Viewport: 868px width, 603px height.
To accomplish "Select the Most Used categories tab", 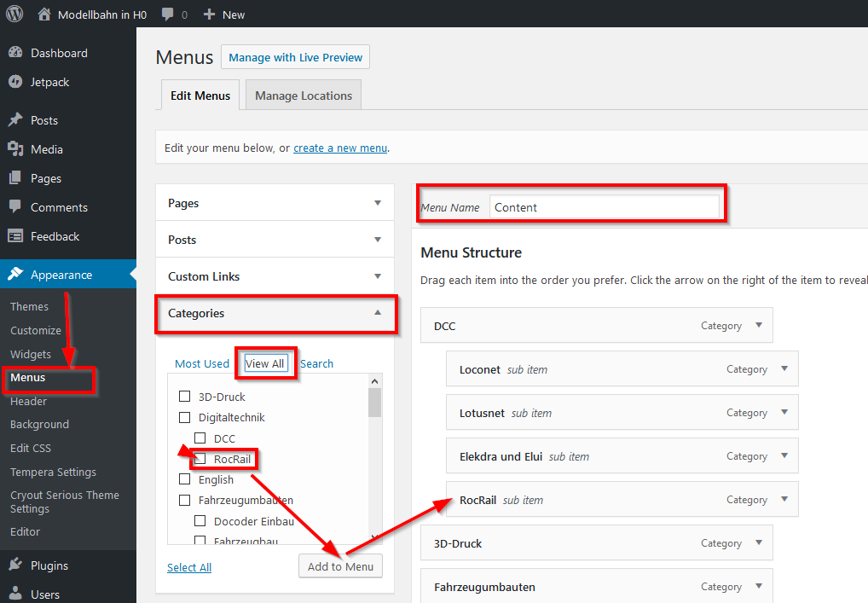I will (202, 364).
